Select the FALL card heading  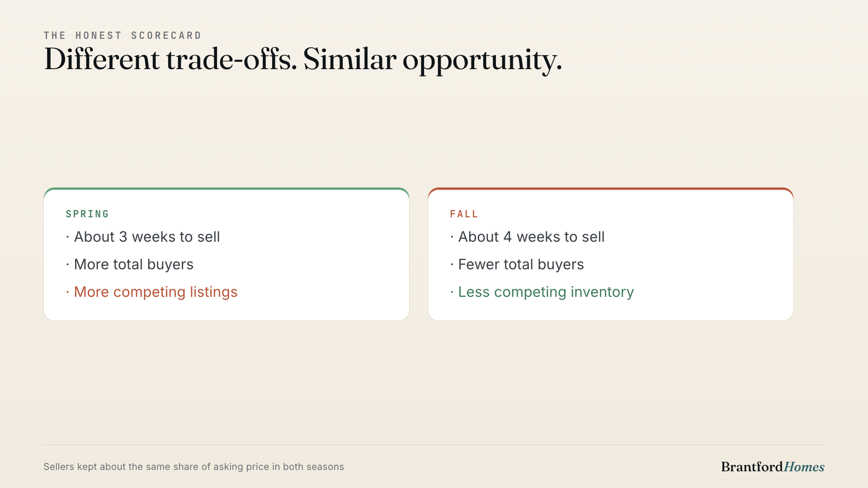[x=464, y=214]
